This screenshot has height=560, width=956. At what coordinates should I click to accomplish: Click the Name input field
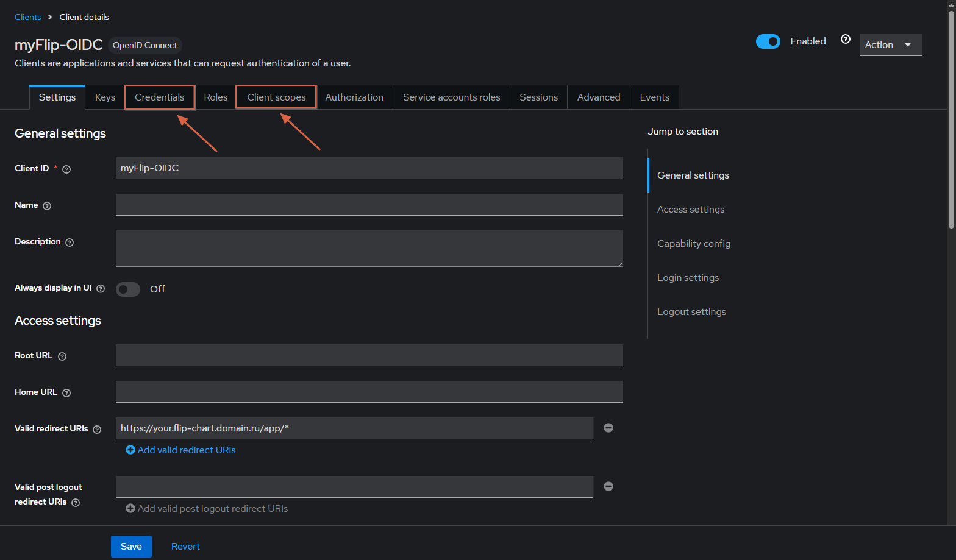pos(369,205)
